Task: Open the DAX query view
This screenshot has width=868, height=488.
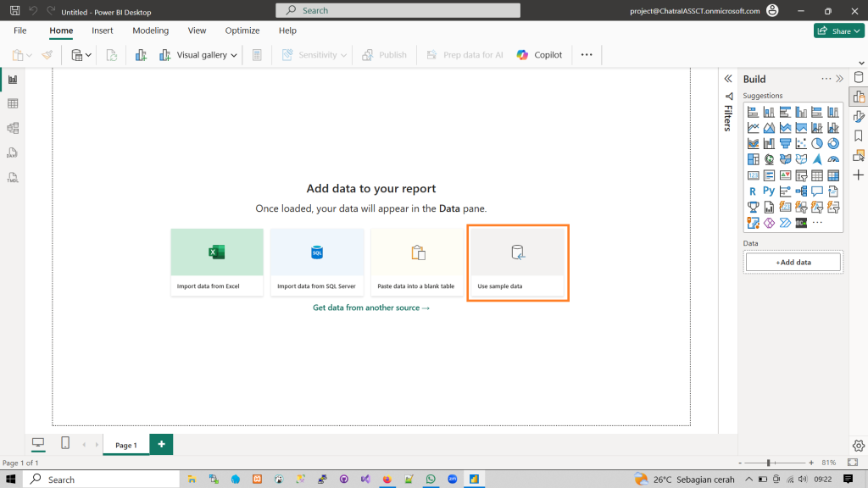Action: (x=13, y=153)
